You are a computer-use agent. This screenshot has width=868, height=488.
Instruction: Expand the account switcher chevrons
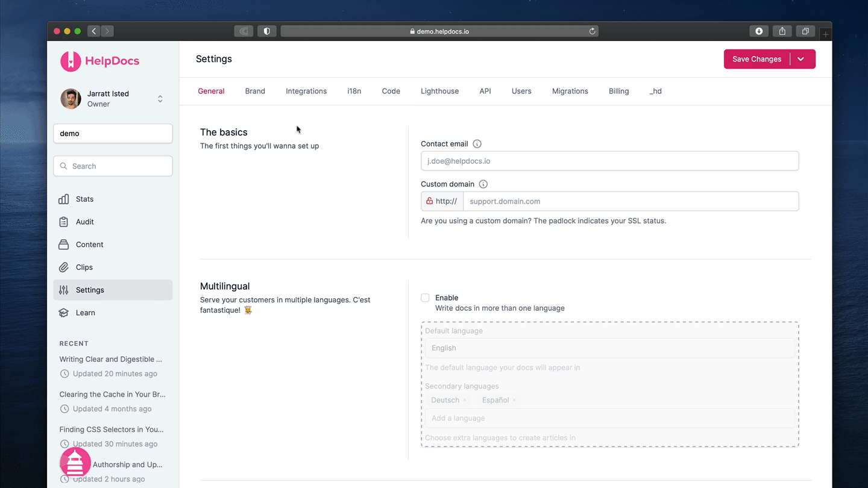[x=160, y=99]
